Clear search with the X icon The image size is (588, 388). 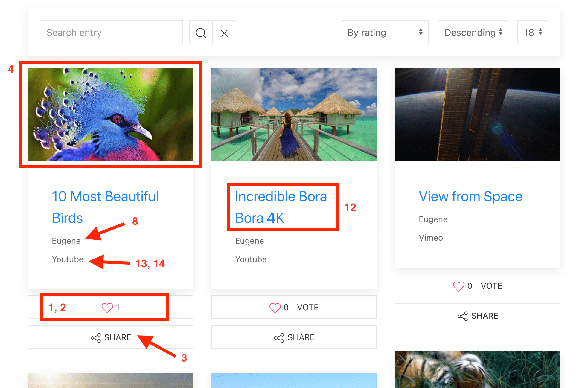click(x=224, y=33)
